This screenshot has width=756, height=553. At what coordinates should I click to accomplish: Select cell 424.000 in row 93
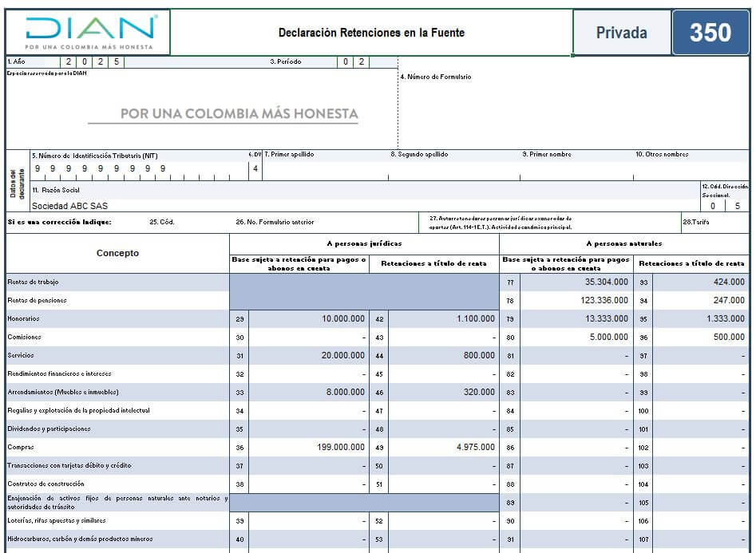(701, 282)
